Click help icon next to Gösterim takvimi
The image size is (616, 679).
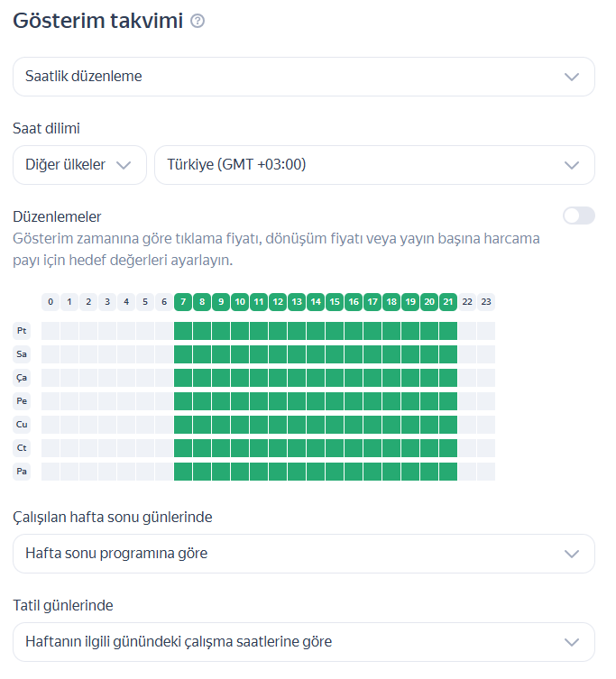click(x=198, y=22)
